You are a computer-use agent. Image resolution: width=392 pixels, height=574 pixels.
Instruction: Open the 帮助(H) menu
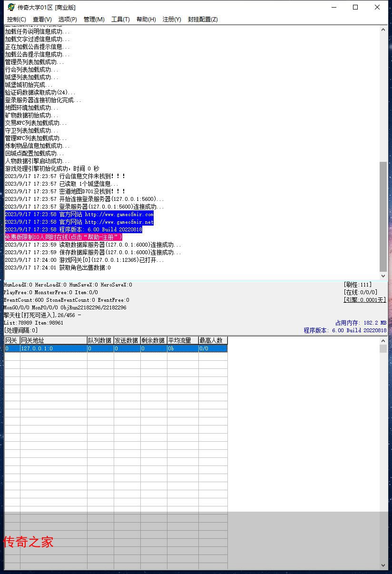tap(146, 20)
